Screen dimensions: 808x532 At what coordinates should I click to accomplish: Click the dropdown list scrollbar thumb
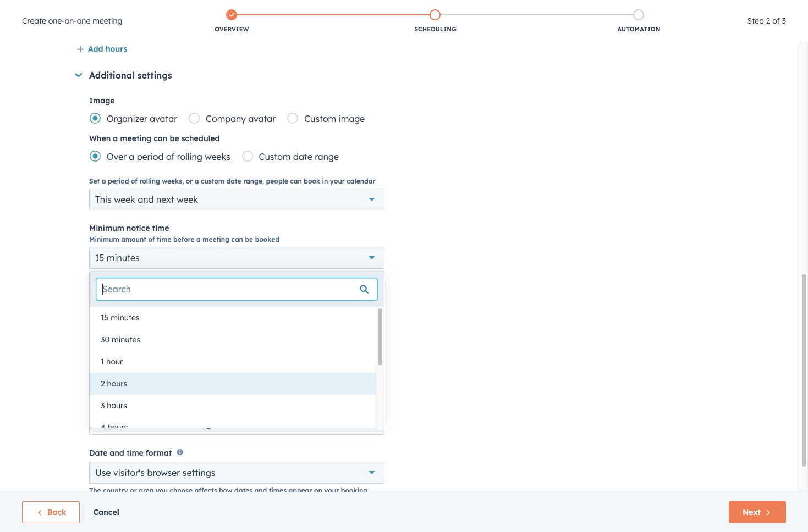pos(380,337)
